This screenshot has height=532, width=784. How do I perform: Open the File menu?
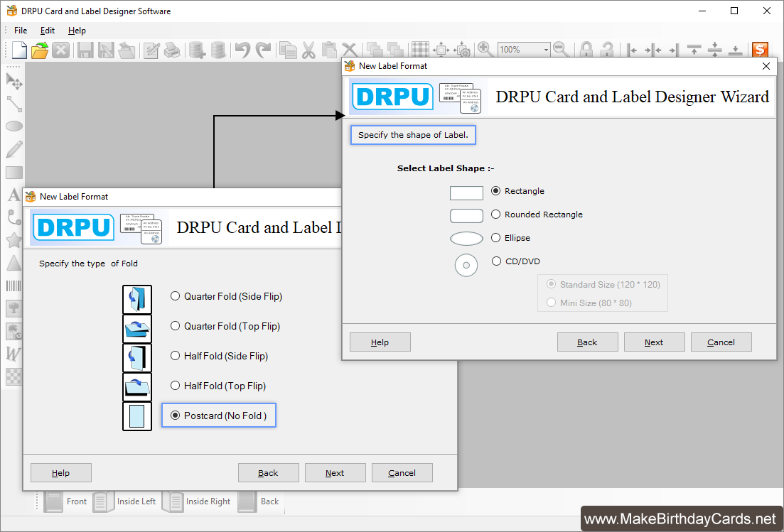(x=21, y=31)
